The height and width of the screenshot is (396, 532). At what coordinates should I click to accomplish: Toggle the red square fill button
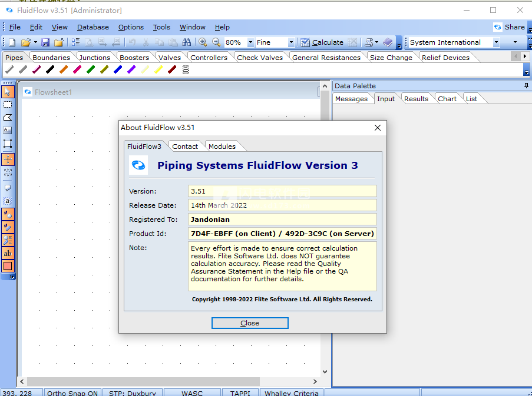point(8,267)
